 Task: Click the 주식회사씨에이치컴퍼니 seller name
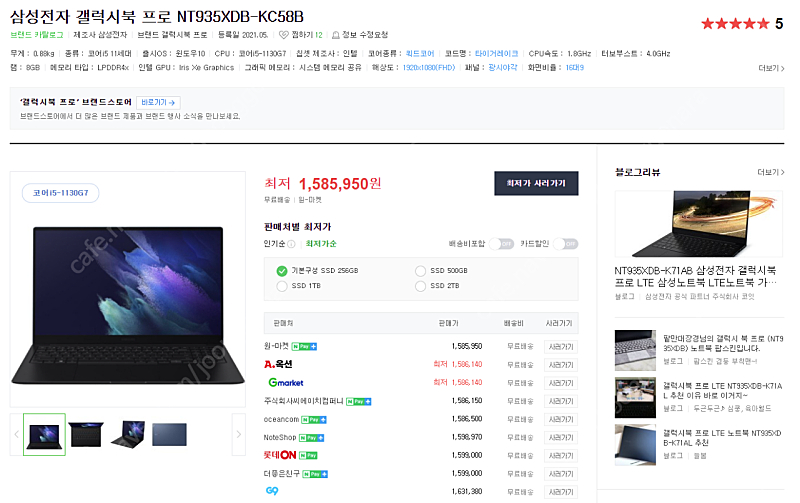(304, 401)
